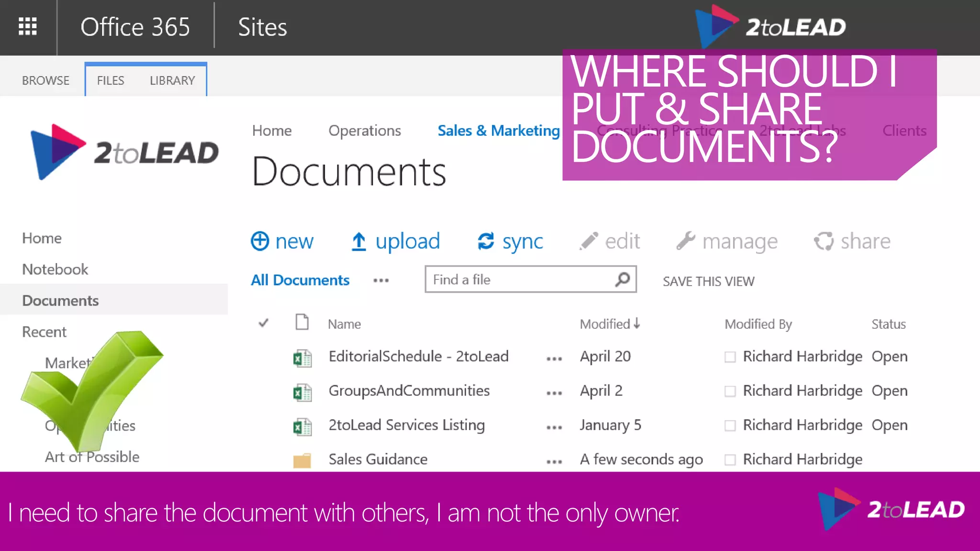980x551 pixels.
Task: Open Sales & Marketing navigation link
Action: [x=499, y=131]
